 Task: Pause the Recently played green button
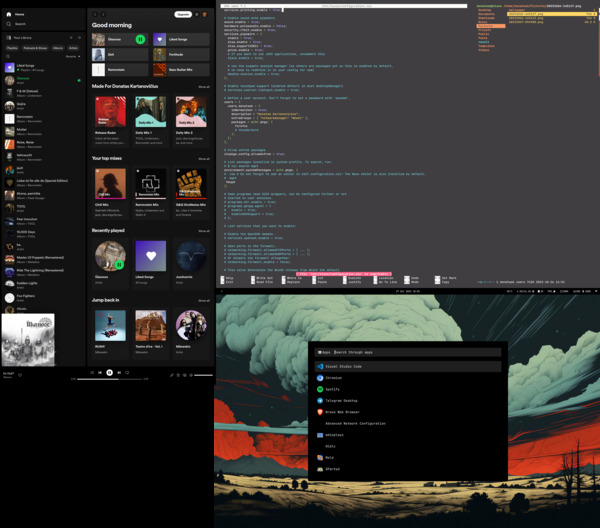(119, 264)
